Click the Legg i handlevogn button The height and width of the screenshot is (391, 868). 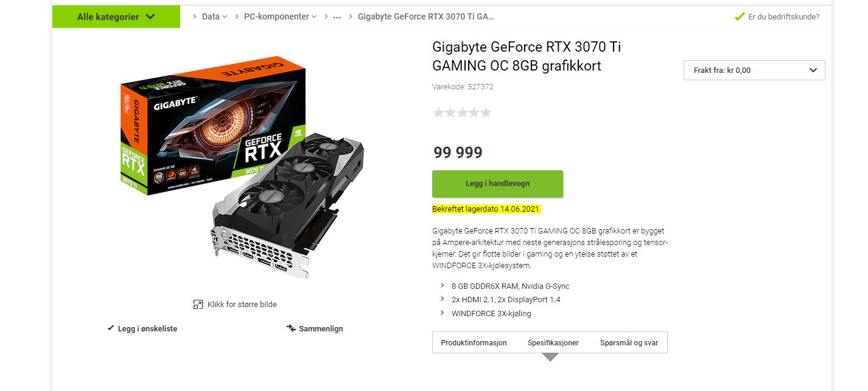pyautogui.click(x=497, y=184)
